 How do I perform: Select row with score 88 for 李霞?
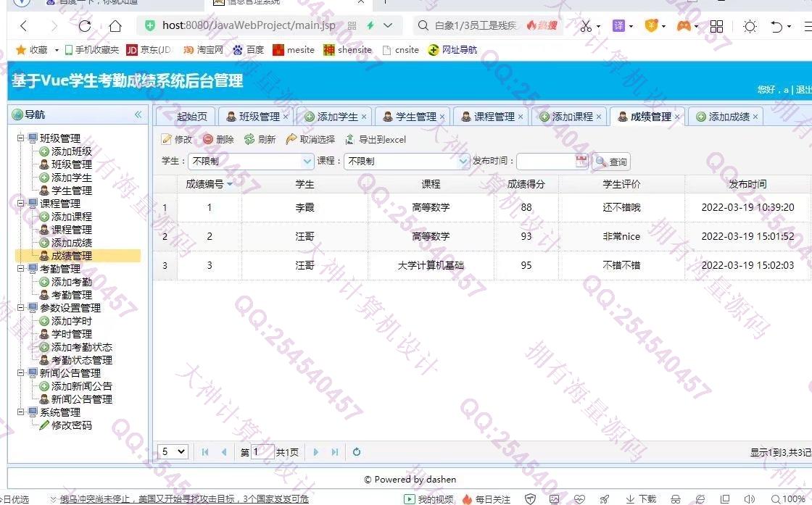point(482,207)
